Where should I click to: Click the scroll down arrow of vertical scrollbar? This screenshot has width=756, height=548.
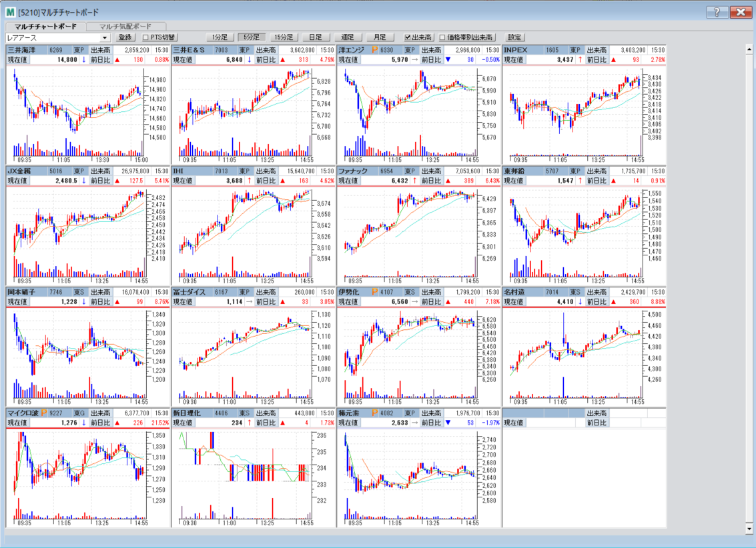click(750, 528)
